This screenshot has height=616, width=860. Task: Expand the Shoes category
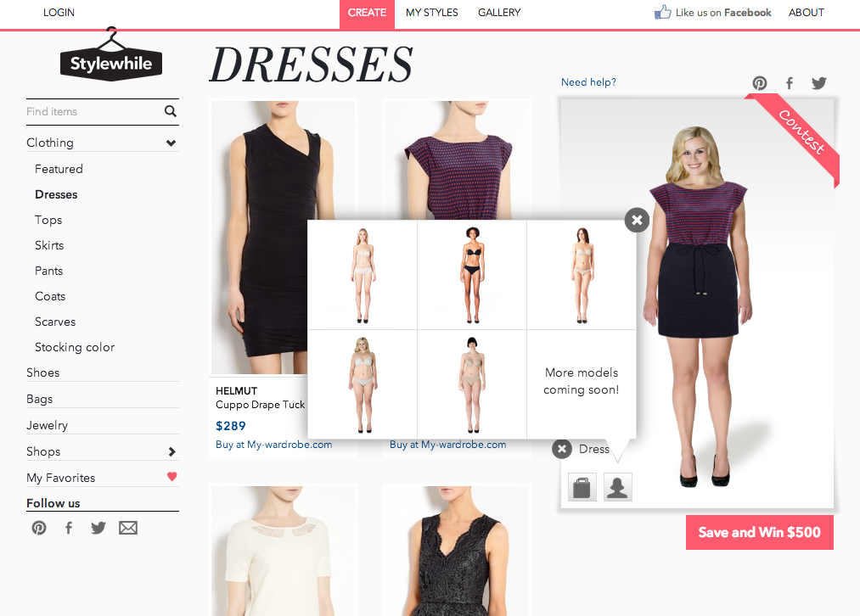43,372
